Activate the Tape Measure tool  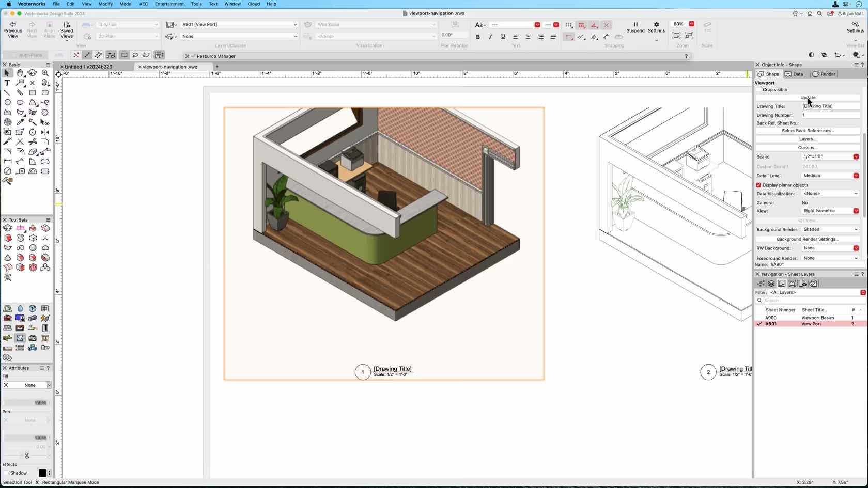pos(20,171)
